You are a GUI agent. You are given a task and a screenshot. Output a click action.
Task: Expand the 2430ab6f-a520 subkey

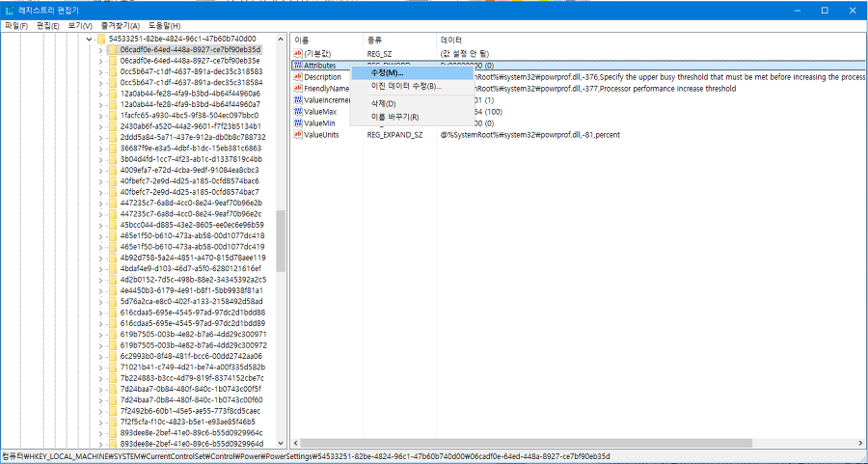tap(100, 126)
